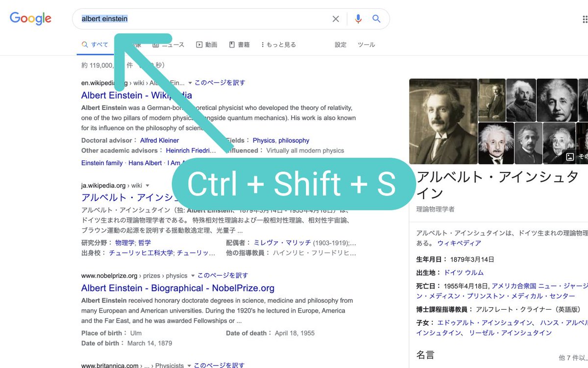
Task: Switch to the ニュース tab
Action: click(x=169, y=45)
